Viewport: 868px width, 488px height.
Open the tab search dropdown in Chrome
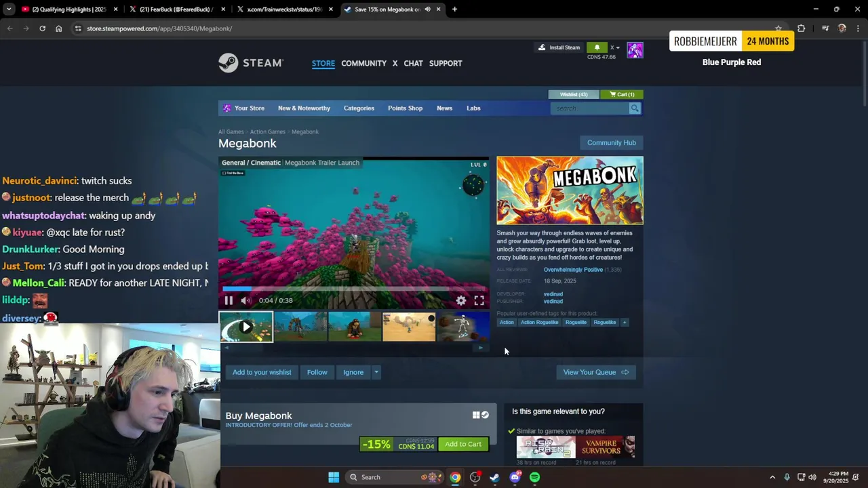8,9
